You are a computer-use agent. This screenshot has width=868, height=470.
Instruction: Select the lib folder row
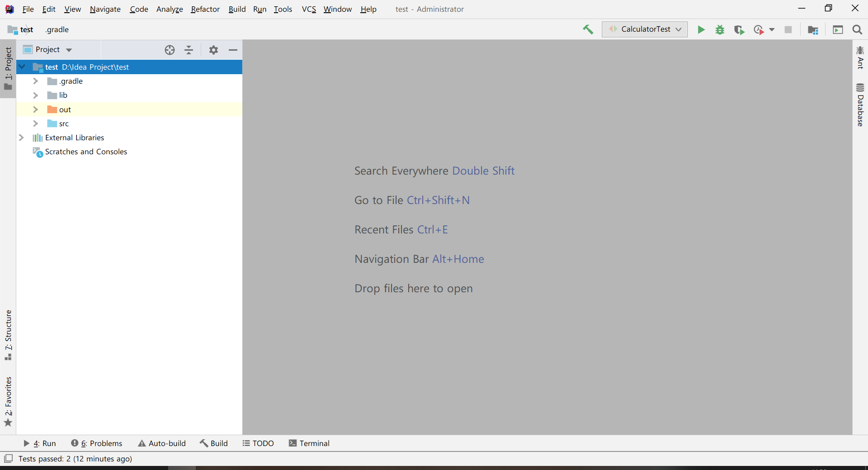[x=129, y=95]
